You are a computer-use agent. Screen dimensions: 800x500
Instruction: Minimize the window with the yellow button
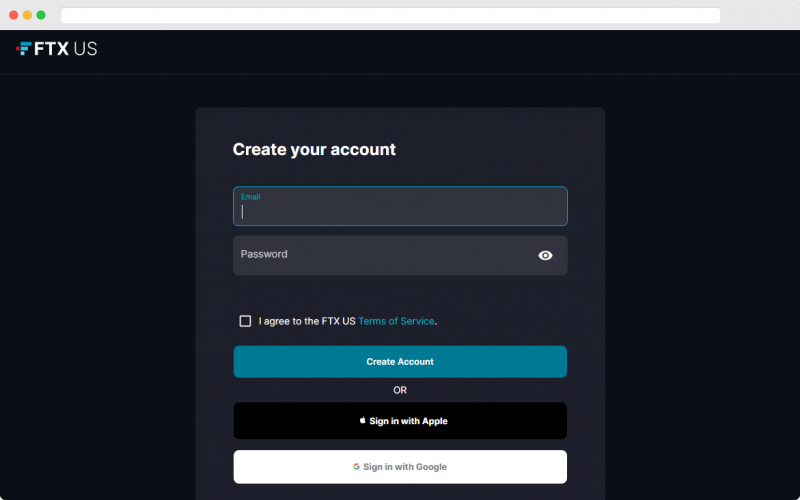click(28, 15)
